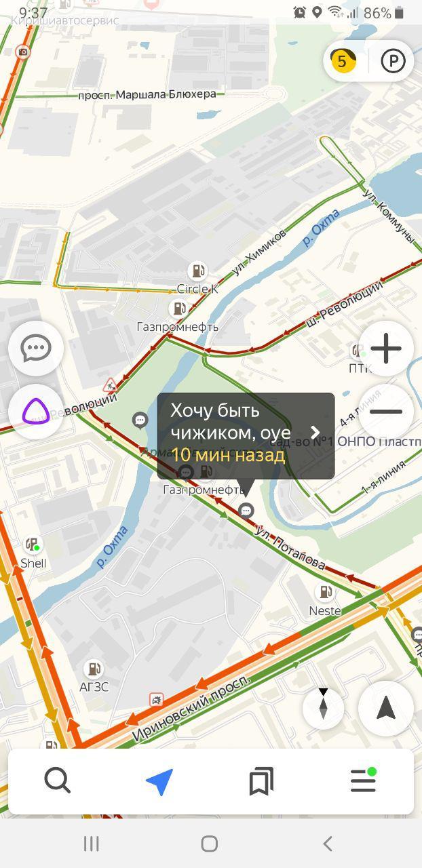Open the comment bubble on ул. Потапова
Screen dimensions: 422x868
pyautogui.click(x=247, y=510)
